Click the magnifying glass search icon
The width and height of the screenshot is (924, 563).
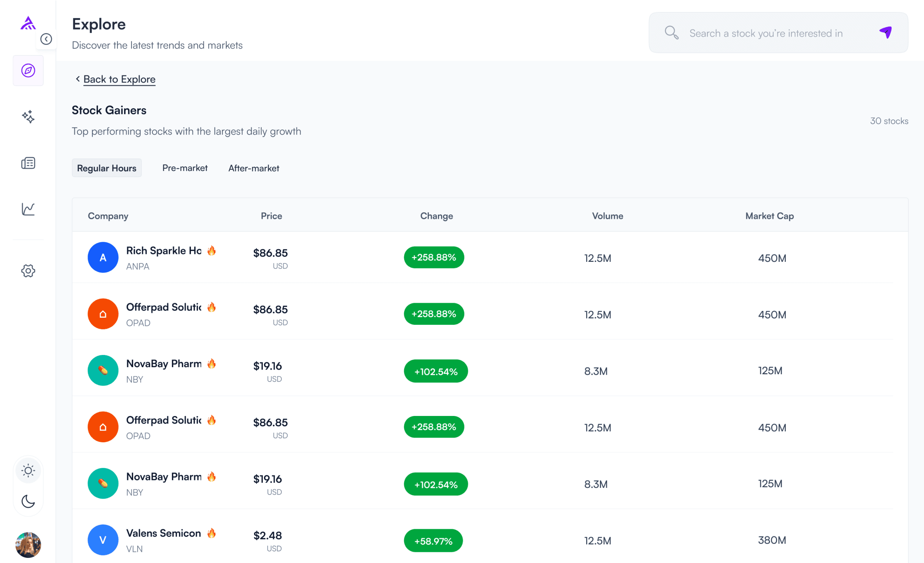671,33
